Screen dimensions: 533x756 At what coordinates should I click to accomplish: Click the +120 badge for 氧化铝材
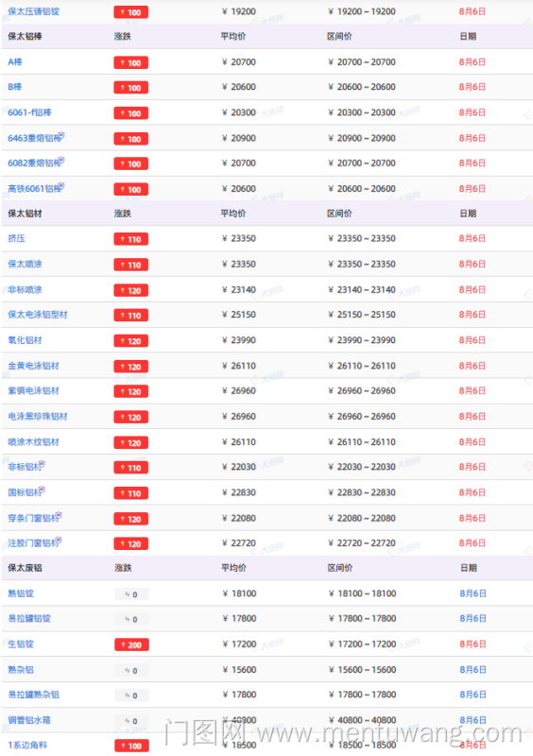pos(131,341)
